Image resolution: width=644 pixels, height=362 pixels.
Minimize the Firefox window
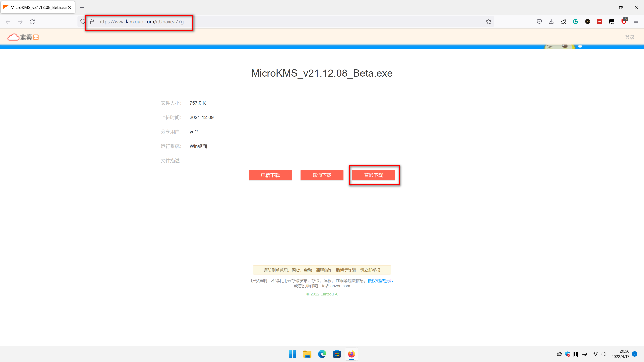pos(605,8)
